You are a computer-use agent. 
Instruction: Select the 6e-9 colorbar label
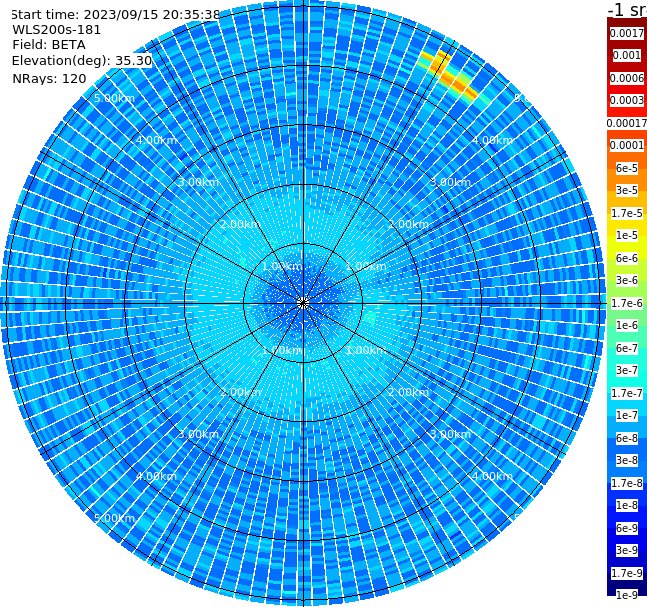[x=627, y=528]
